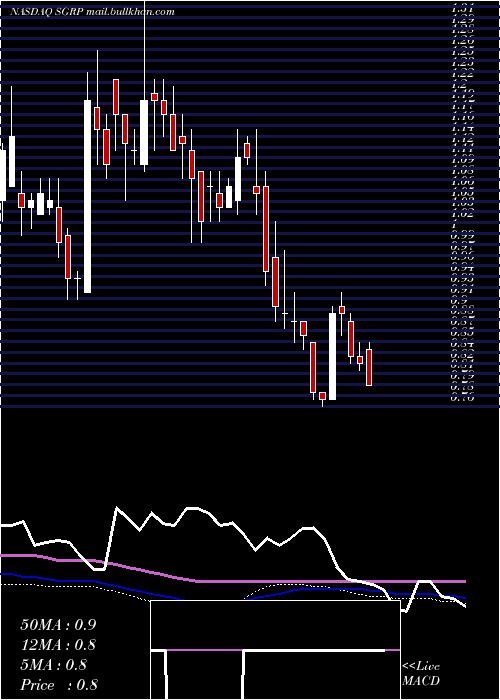
Task: Click the MACD histogram box
Action: click(x=275, y=650)
